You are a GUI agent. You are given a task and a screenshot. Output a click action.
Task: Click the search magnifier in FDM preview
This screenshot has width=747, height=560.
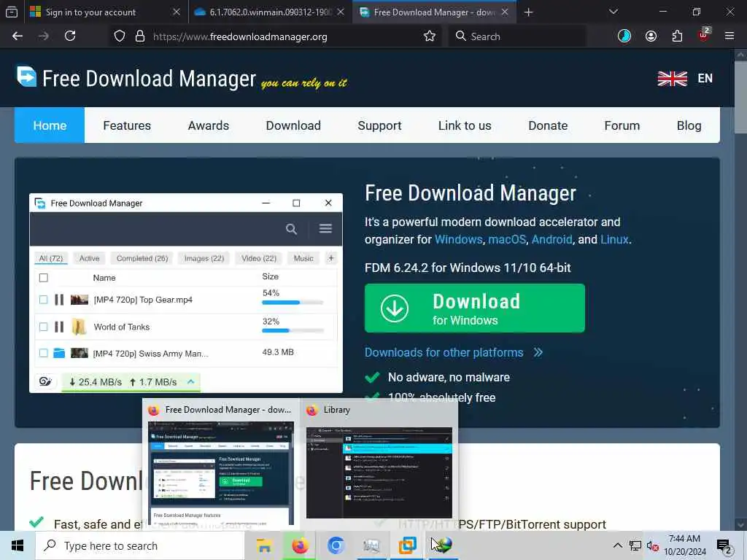click(x=291, y=229)
